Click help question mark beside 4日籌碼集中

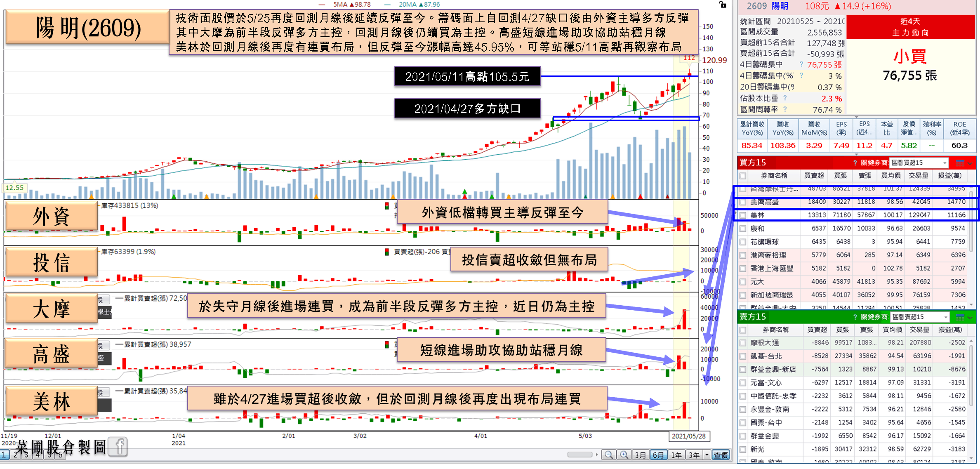(801, 64)
